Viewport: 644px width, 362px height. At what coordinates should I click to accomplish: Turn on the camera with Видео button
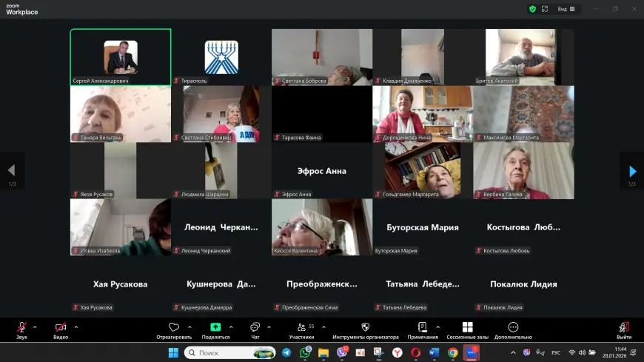click(x=61, y=327)
